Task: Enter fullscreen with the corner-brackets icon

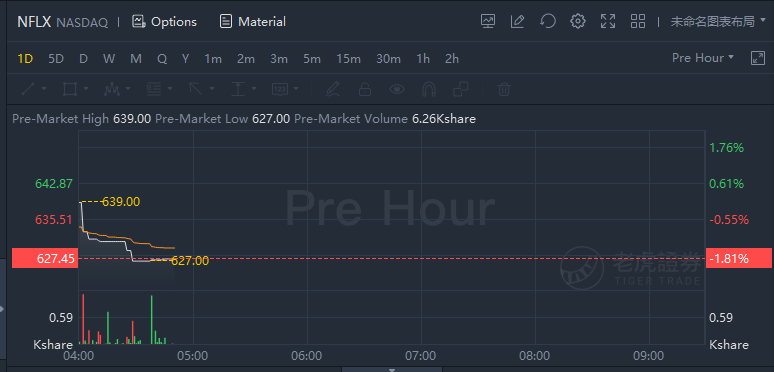Action: (608, 21)
